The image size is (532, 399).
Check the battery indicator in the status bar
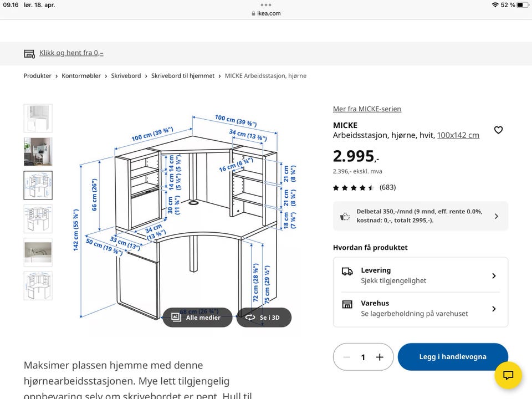pyautogui.click(x=522, y=5)
